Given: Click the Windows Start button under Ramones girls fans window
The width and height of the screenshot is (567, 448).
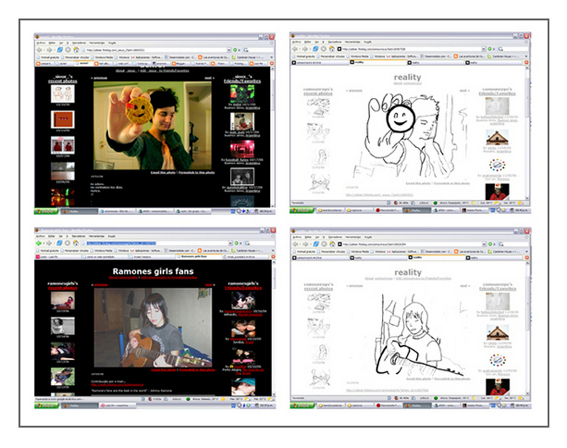Looking at the screenshot, I should [46, 406].
